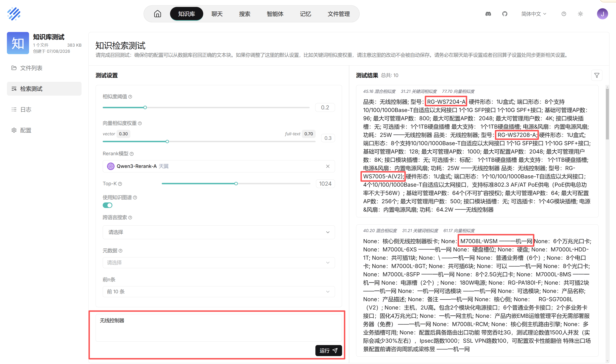Open the Rerank模型 selector
This screenshot has width=616, height=364.
coord(218,166)
